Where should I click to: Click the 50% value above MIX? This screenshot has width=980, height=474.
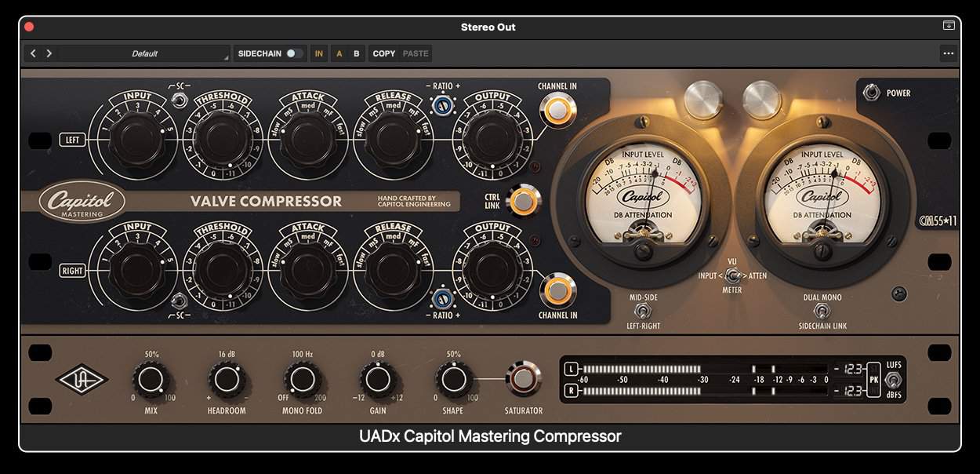pos(151,354)
